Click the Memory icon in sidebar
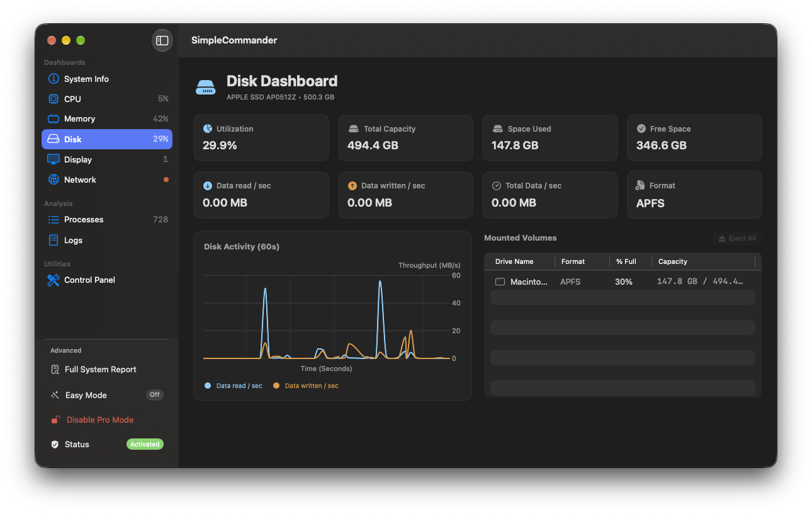The image size is (812, 514). pos(54,118)
